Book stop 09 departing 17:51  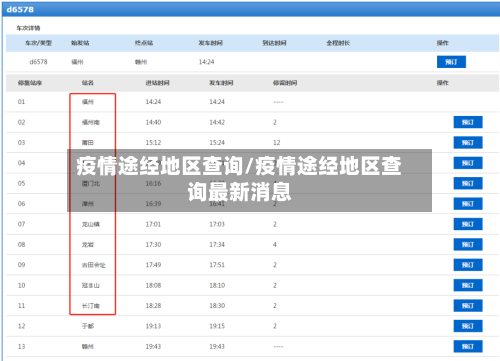click(x=468, y=265)
